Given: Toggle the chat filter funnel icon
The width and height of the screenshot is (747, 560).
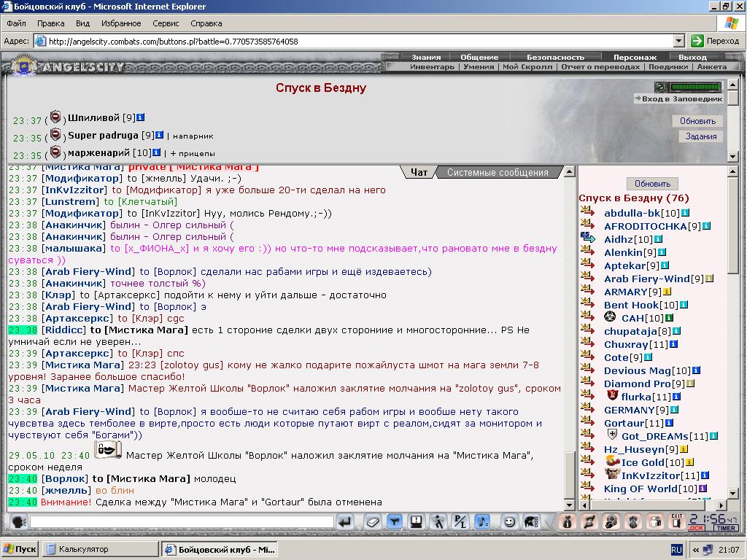Looking at the screenshot, I should tap(394, 522).
